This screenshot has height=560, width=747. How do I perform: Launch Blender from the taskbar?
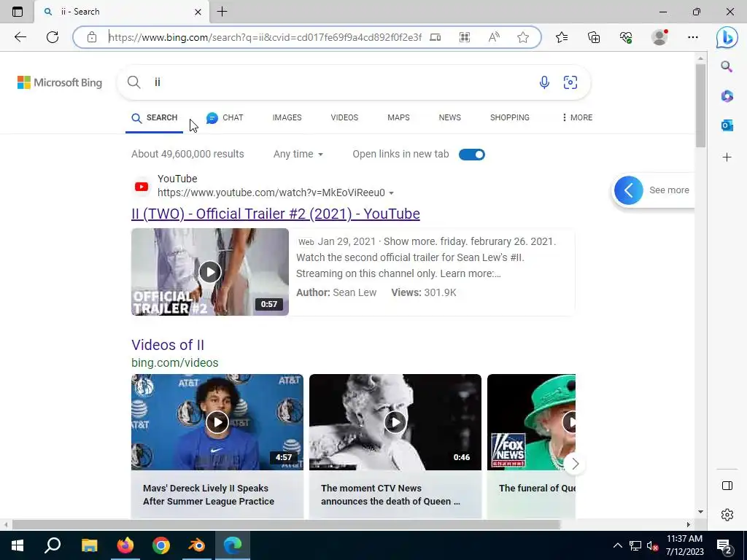pos(196,545)
